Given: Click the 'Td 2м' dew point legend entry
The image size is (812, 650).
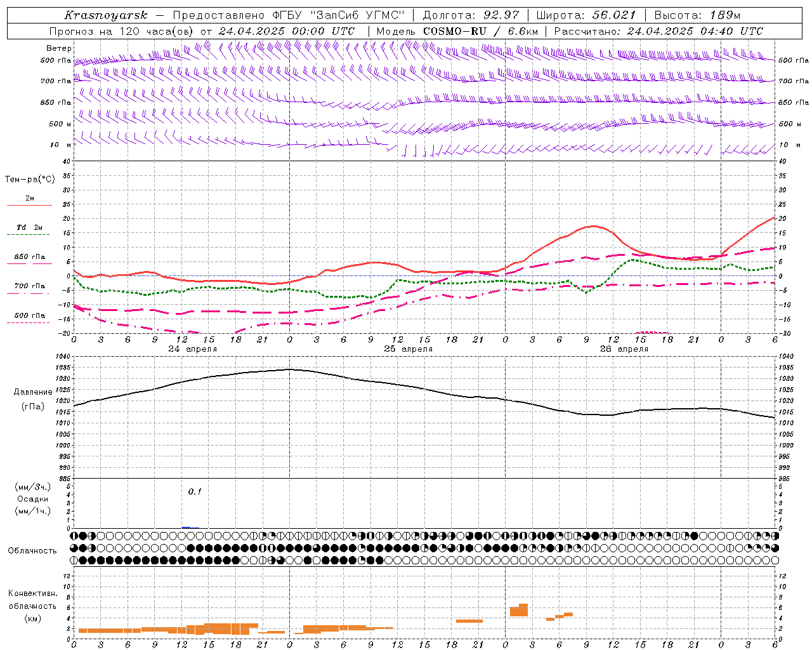Looking at the screenshot, I should (x=30, y=227).
